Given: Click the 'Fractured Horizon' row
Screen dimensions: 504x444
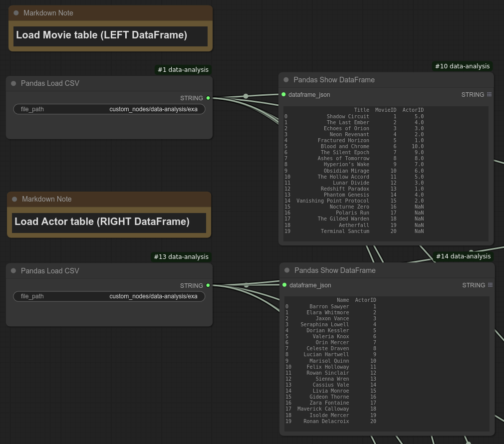Looking at the screenshot, I should point(354,140).
